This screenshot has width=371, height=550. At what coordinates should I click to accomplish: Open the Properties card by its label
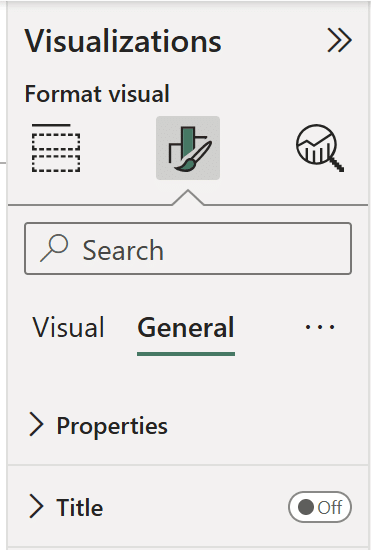[112, 426]
